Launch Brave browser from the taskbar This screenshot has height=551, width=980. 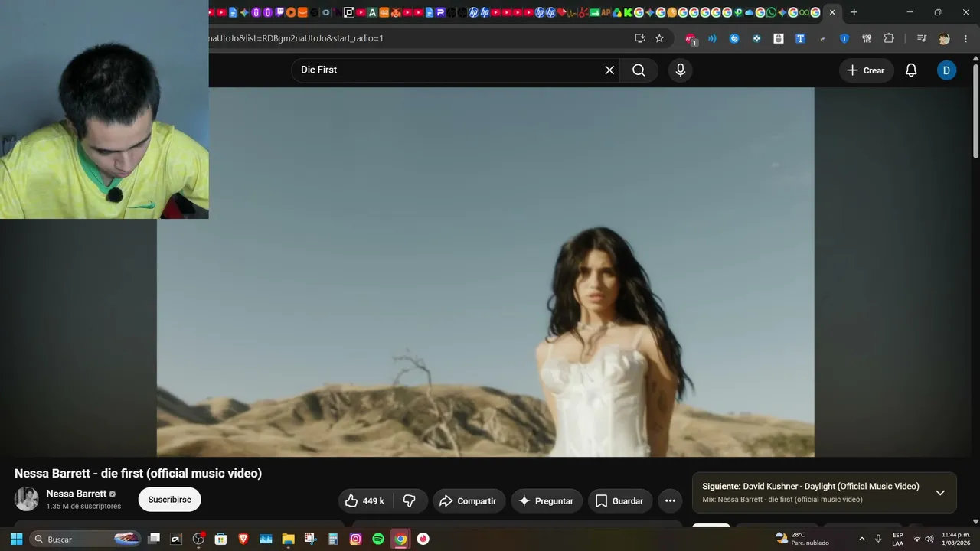pos(243,539)
